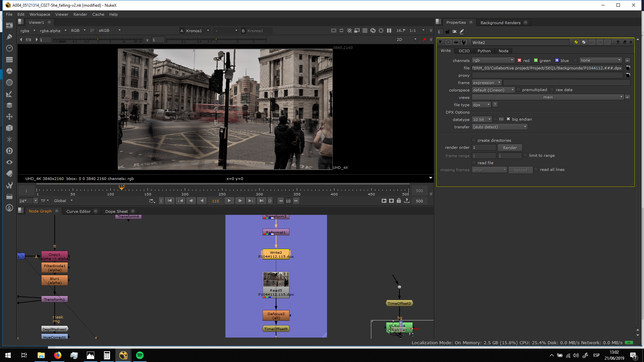Open the Color nodes toolbar icon

(x=9, y=71)
